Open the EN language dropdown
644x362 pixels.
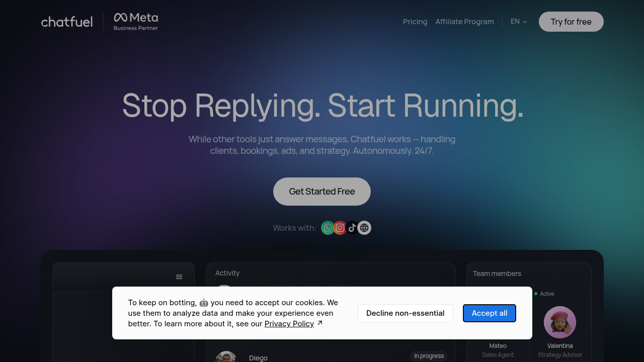[519, 22]
